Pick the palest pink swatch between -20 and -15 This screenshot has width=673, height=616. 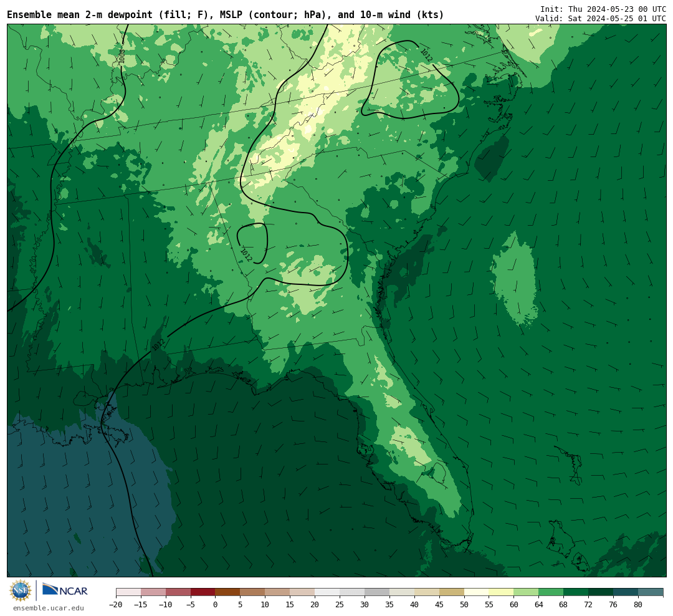(128, 592)
